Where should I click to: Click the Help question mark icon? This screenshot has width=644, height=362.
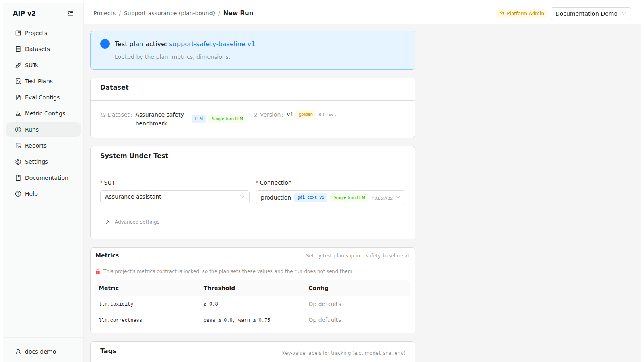pyautogui.click(x=18, y=194)
